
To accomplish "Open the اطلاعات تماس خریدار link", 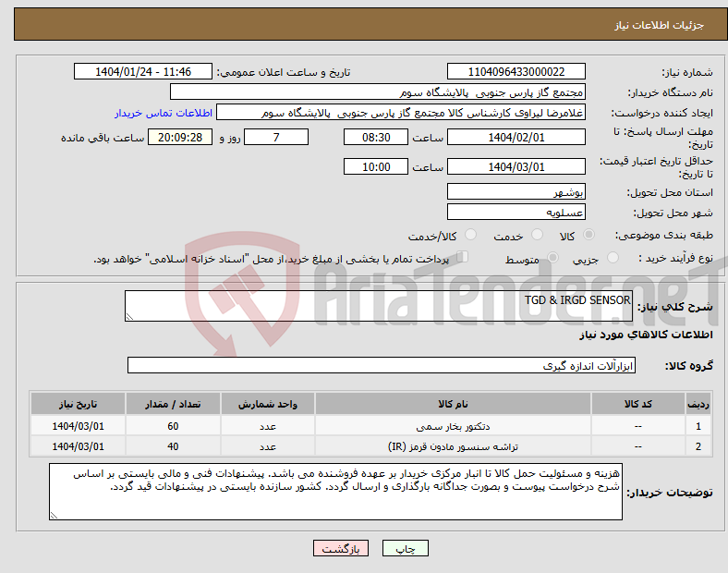I will [164, 113].
